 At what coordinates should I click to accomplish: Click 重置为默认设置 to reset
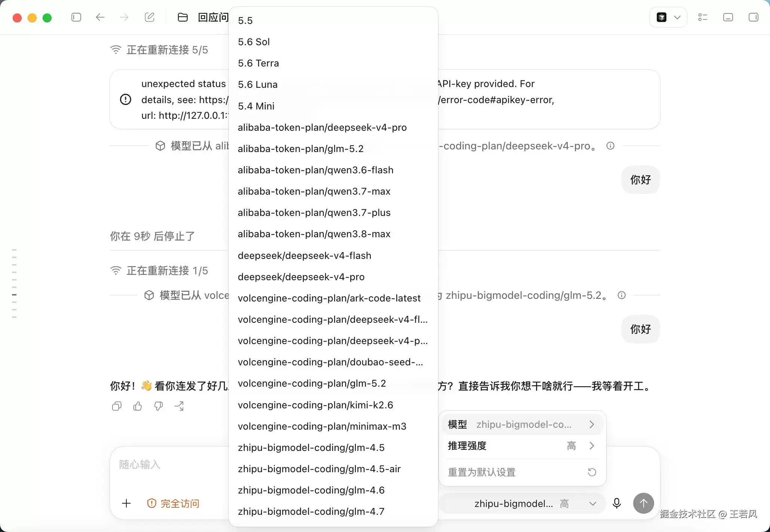click(522, 472)
